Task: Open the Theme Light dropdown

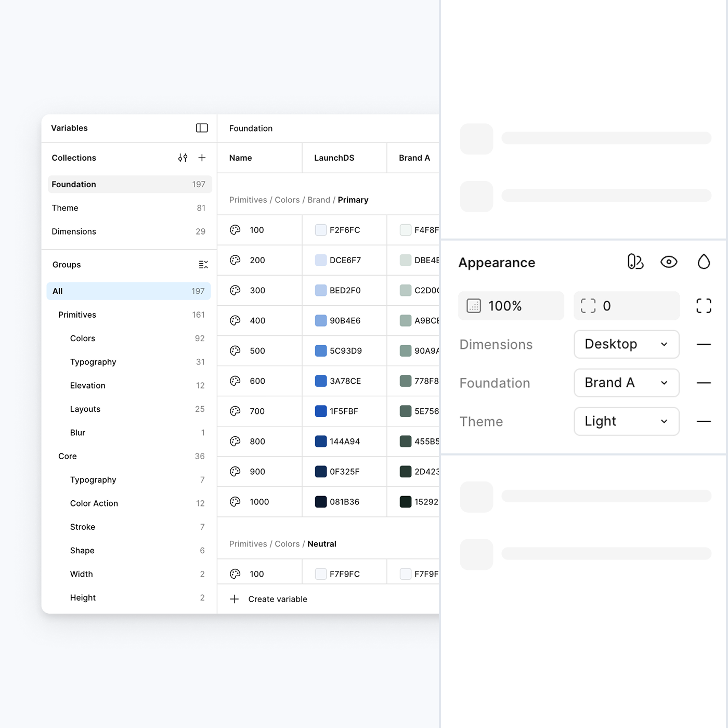Action: (626, 421)
